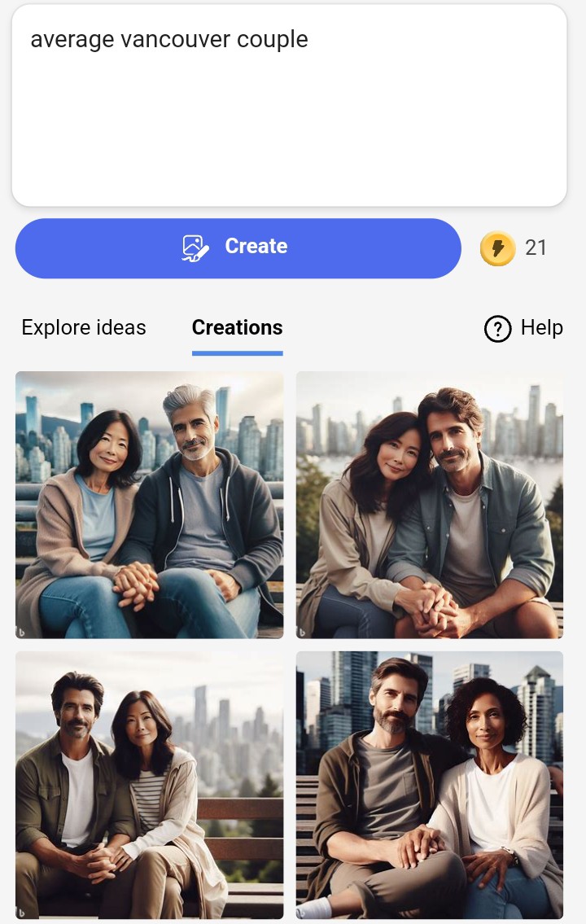Select the Creations tab
The image size is (586, 924).
[238, 327]
